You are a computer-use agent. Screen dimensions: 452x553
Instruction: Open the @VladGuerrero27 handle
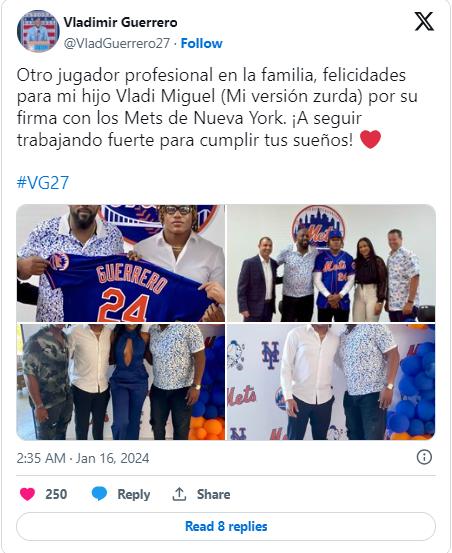(x=117, y=43)
